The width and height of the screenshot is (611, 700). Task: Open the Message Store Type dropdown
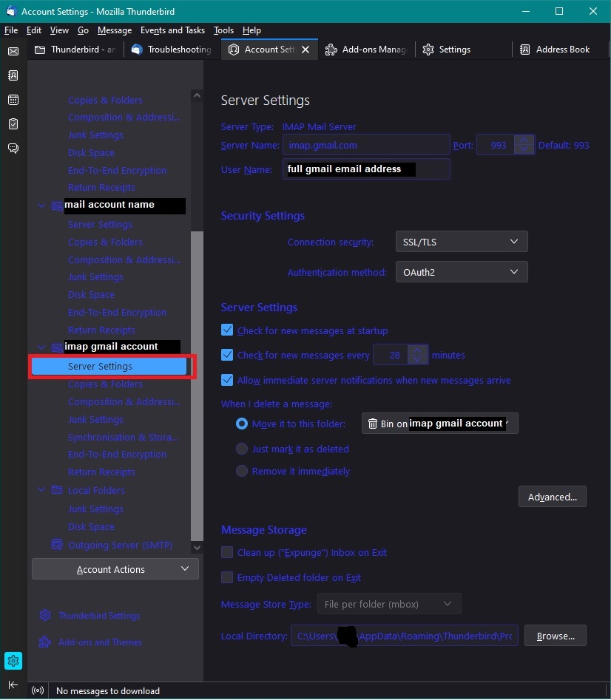[389, 604]
